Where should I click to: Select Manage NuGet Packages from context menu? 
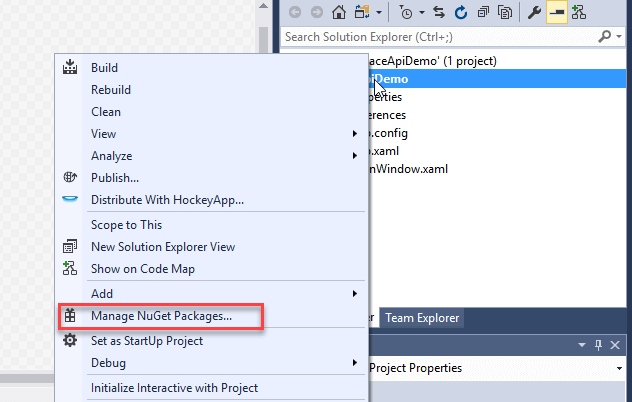tap(161, 316)
